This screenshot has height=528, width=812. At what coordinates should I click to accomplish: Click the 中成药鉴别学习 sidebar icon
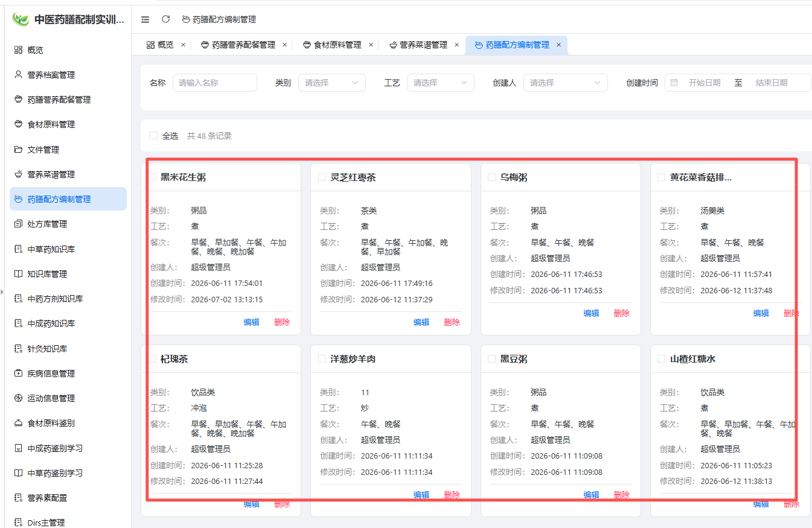pos(18,448)
